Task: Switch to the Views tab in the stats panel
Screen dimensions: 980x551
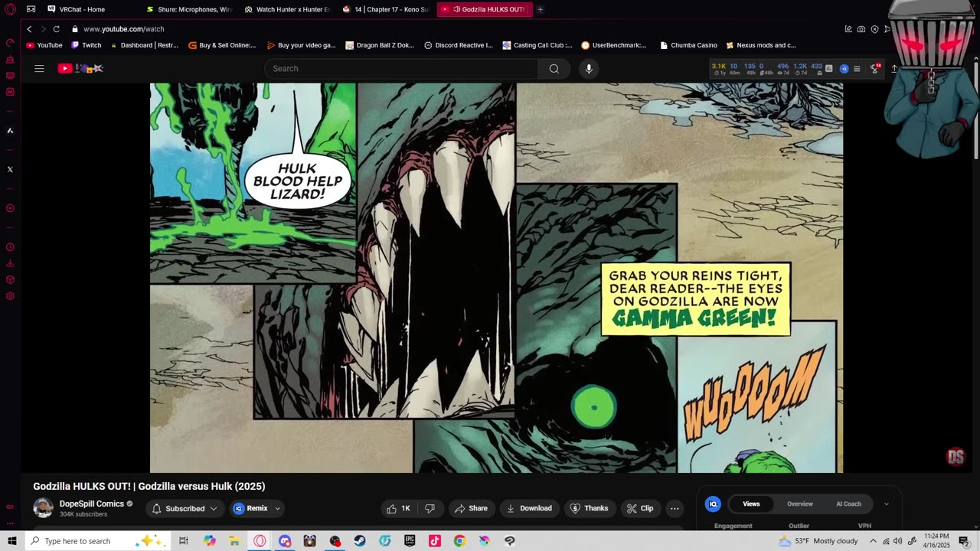Action: (x=751, y=504)
